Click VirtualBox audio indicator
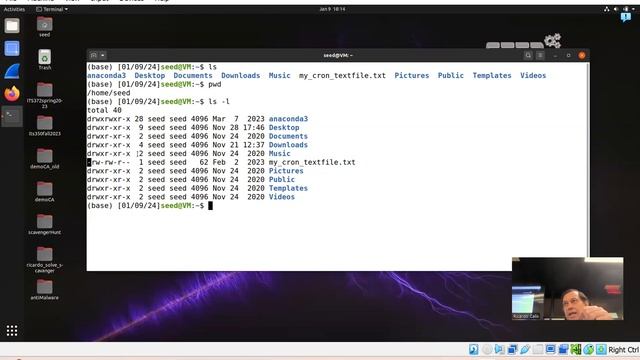The height and width of the screenshot is (360, 640). point(499,349)
